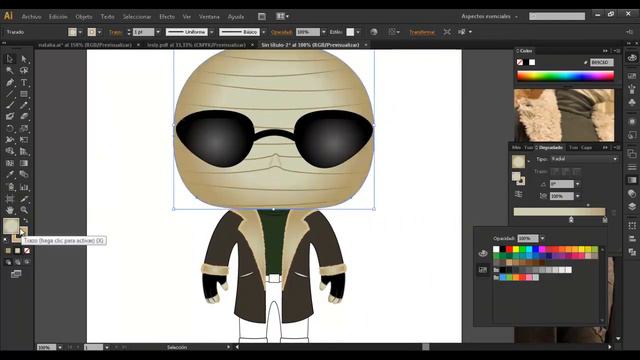Viewport: 640px width, 360px height.
Task: Select the Gradient tool
Action: [24, 163]
